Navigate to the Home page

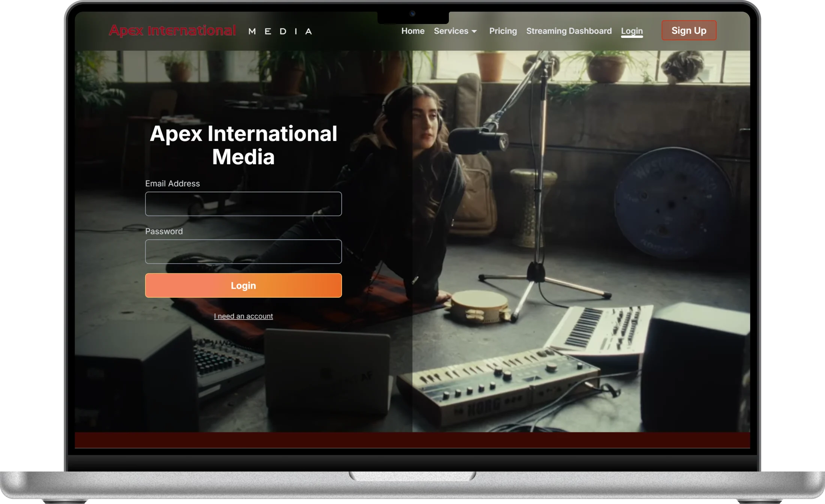412,31
